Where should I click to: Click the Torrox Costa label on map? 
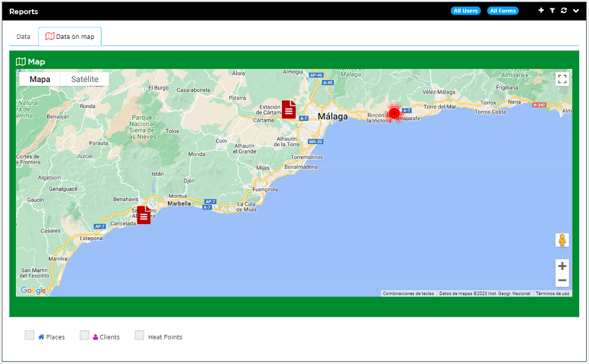(x=490, y=112)
